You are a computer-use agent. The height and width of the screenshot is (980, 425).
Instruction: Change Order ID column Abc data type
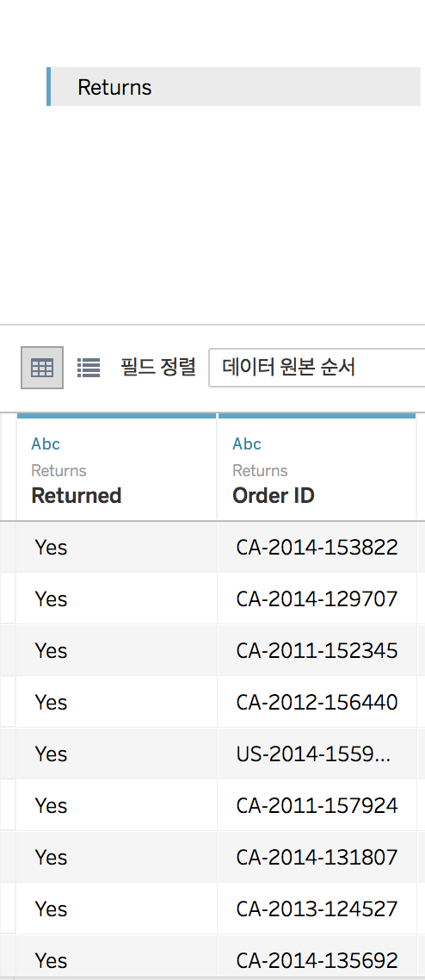click(247, 443)
